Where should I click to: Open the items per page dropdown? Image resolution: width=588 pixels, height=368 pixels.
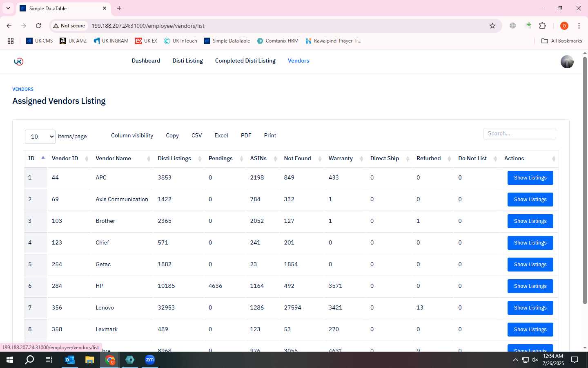tap(40, 137)
